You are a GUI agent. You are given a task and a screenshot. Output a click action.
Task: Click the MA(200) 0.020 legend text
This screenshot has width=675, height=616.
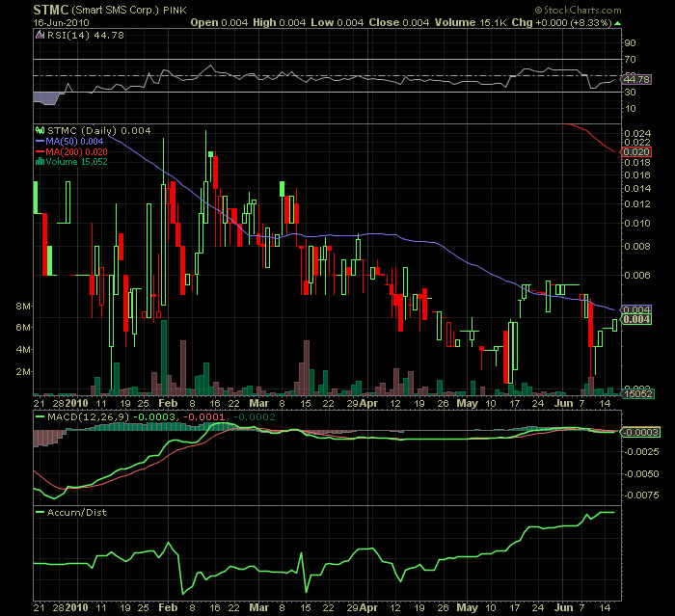tap(76, 152)
